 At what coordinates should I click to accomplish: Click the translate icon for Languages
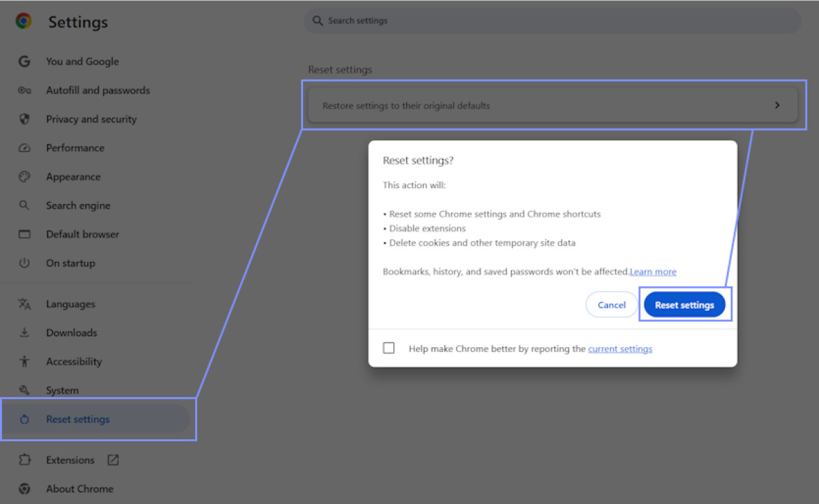coord(25,304)
